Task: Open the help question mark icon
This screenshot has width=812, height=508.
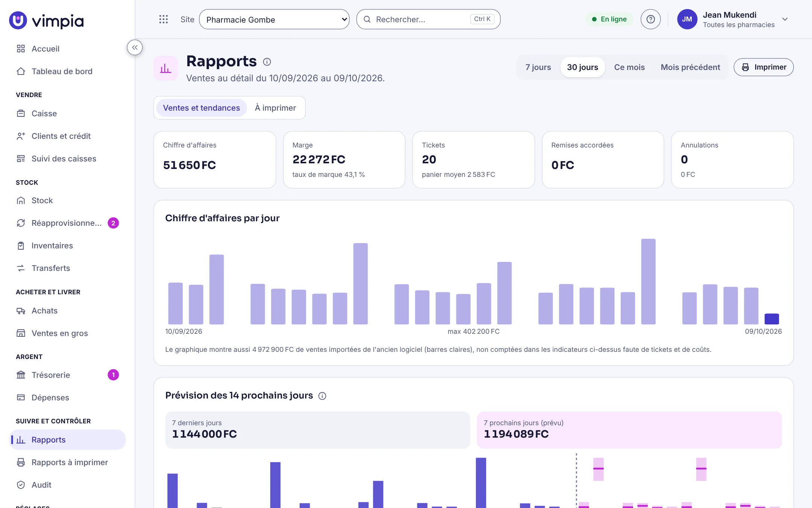Action: click(650, 19)
